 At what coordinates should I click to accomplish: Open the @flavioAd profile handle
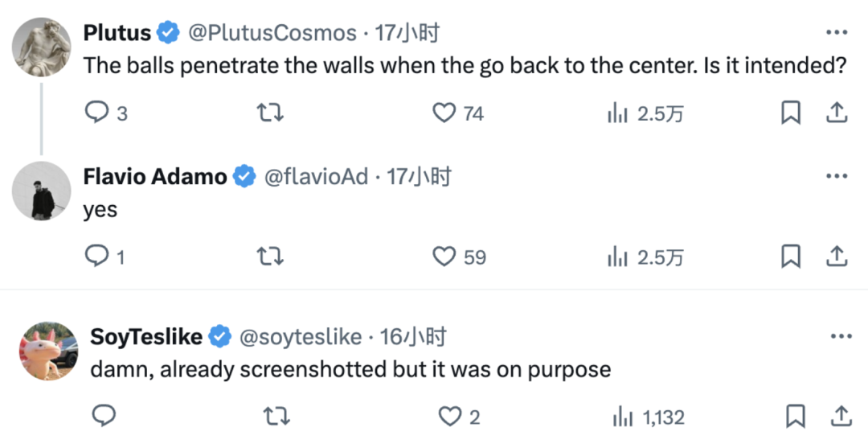(x=316, y=177)
